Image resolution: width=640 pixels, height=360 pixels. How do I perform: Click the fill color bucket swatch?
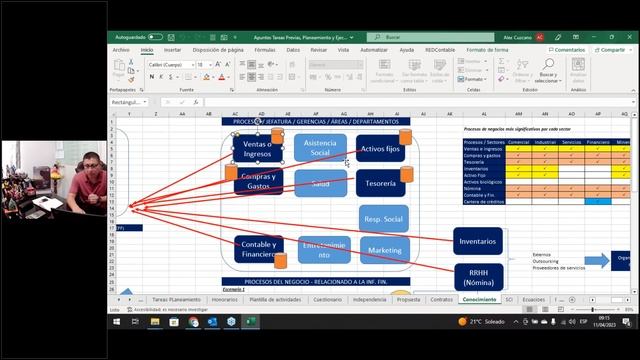point(207,77)
